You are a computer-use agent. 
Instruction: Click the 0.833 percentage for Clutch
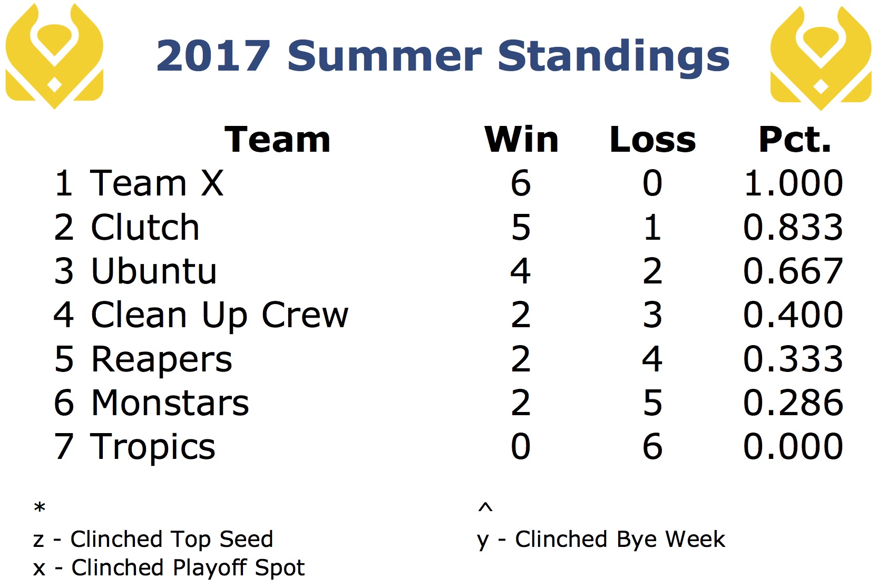pyautogui.click(x=793, y=227)
